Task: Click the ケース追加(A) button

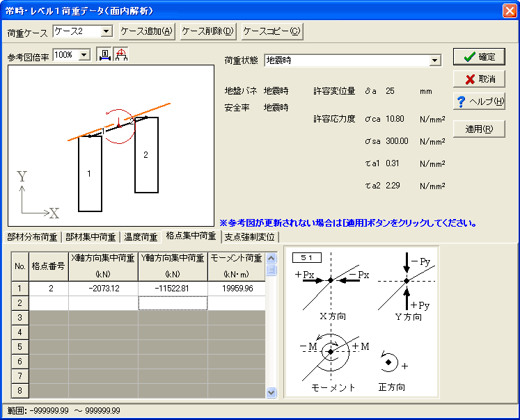Action: [147, 31]
